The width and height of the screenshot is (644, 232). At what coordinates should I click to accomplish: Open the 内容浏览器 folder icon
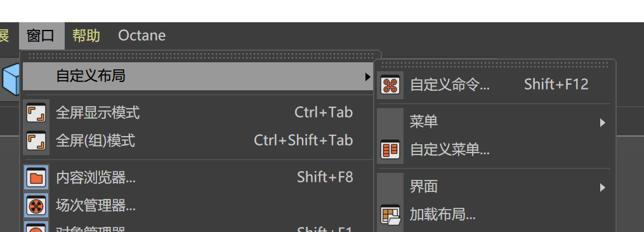click(x=36, y=178)
